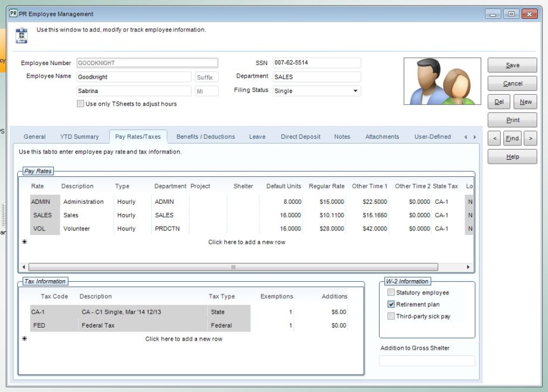Click new row asterisk in Pay Rates grid
The height and width of the screenshot is (392, 548).
[25, 242]
